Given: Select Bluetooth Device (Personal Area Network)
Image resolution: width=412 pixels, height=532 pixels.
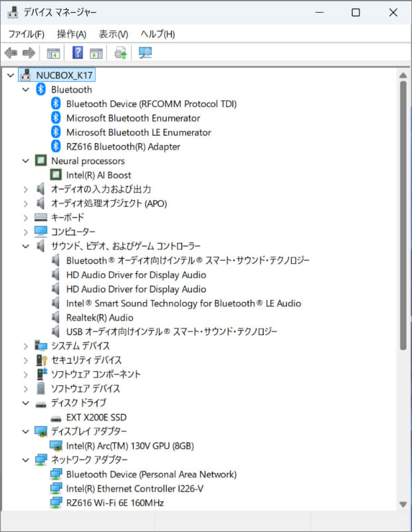Looking at the screenshot, I should pyautogui.click(x=152, y=474).
